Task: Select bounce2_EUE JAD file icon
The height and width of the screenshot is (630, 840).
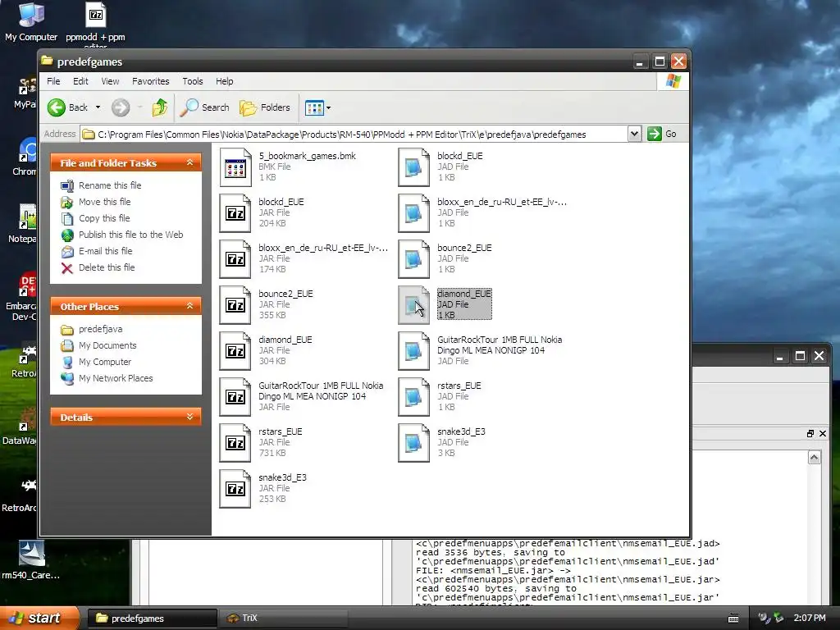Action: click(x=413, y=259)
